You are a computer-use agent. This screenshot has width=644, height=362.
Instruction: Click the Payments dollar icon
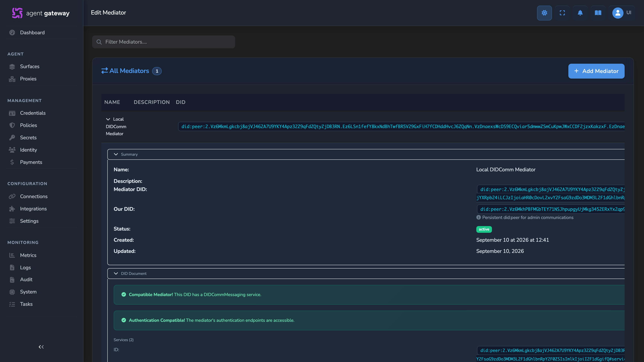(12, 162)
